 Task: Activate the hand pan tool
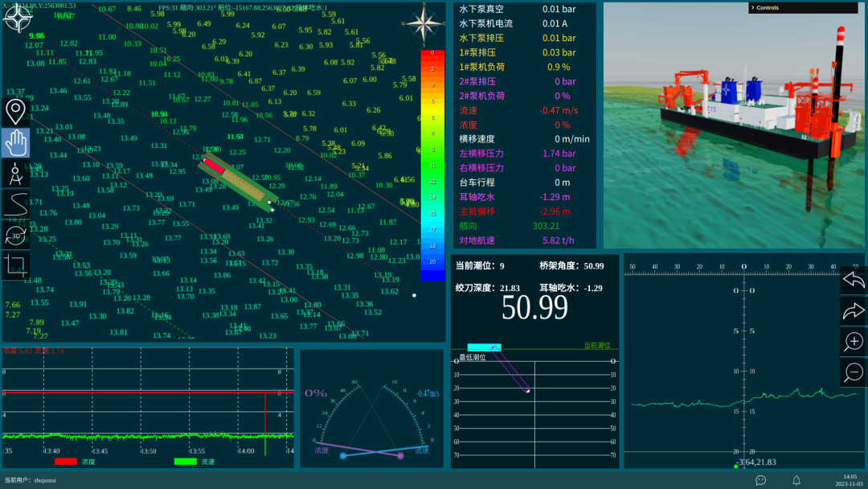15,143
